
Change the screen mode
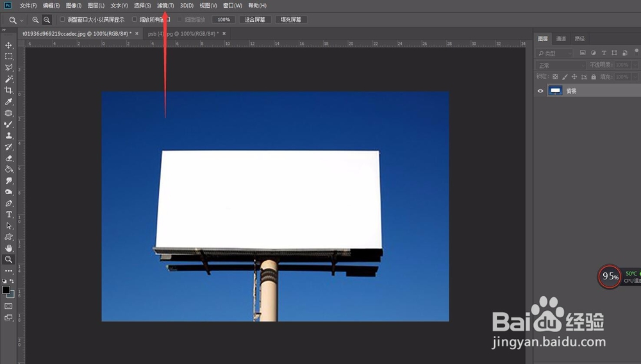tap(8, 317)
